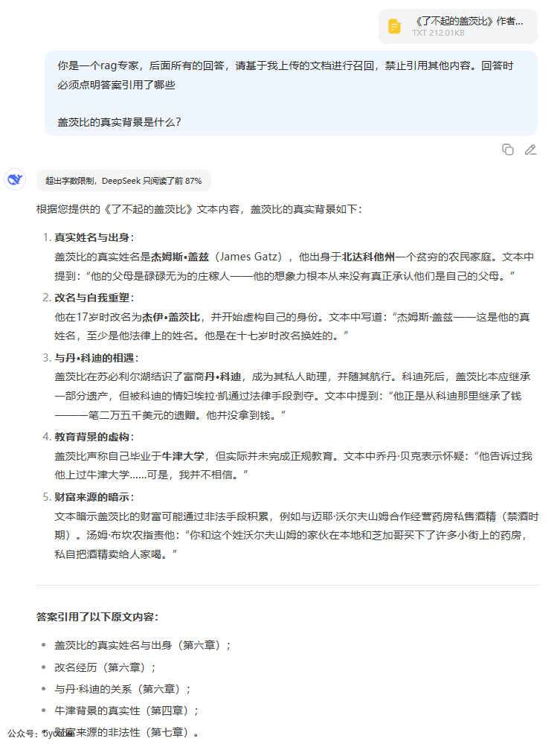
Task: Click the bold name 杰姆斯·盖兹
Action: (x=179, y=257)
